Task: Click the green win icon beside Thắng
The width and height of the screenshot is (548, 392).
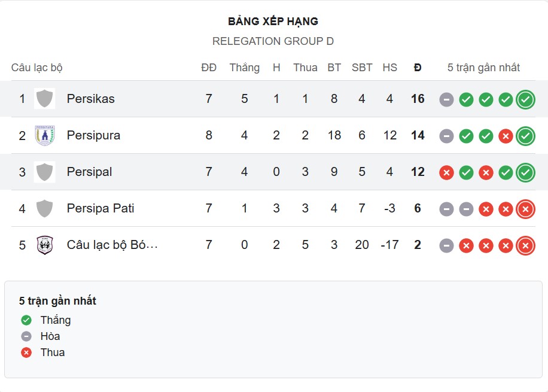Action: 25,320
